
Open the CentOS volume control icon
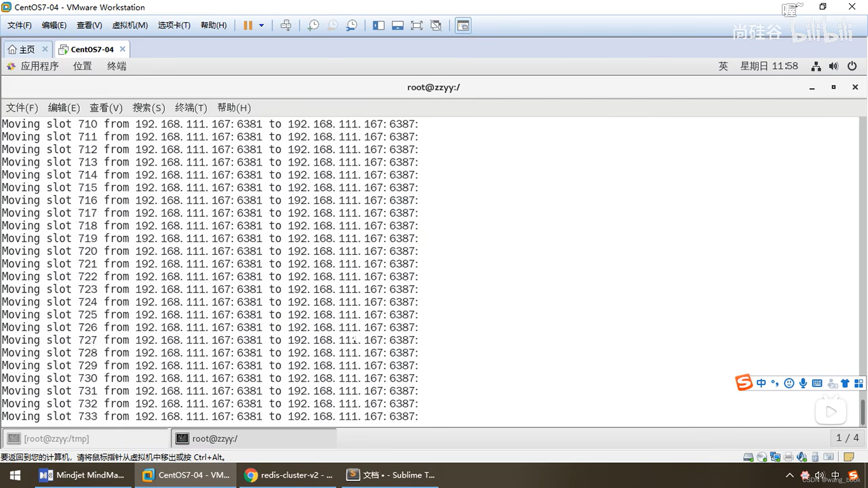[x=834, y=66]
